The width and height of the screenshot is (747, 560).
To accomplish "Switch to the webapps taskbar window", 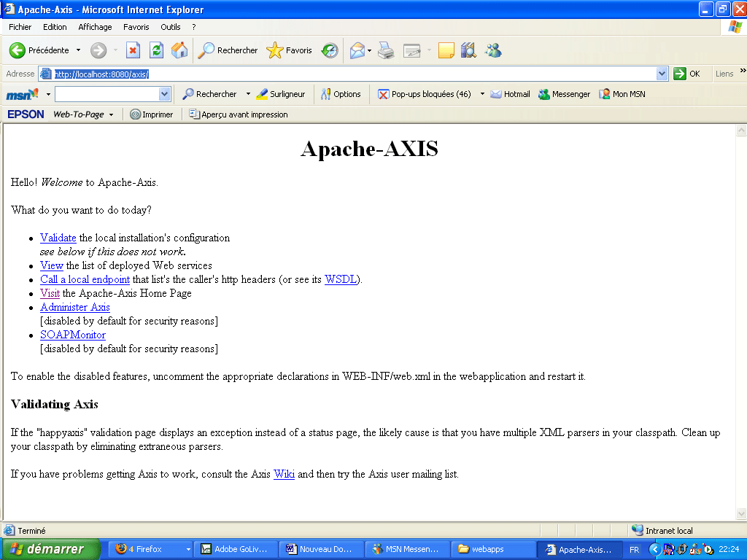I will click(488, 549).
